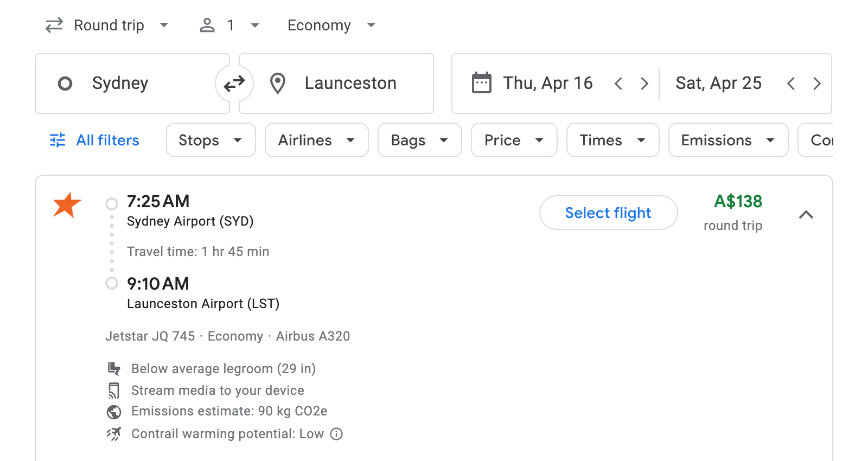The image size is (868, 461).
Task: Click the A$138 round trip price
Action: (737, 201)
